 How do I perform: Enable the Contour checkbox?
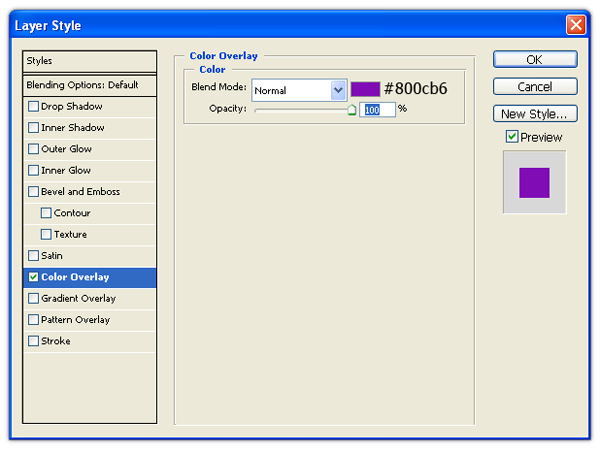point(46,213)
